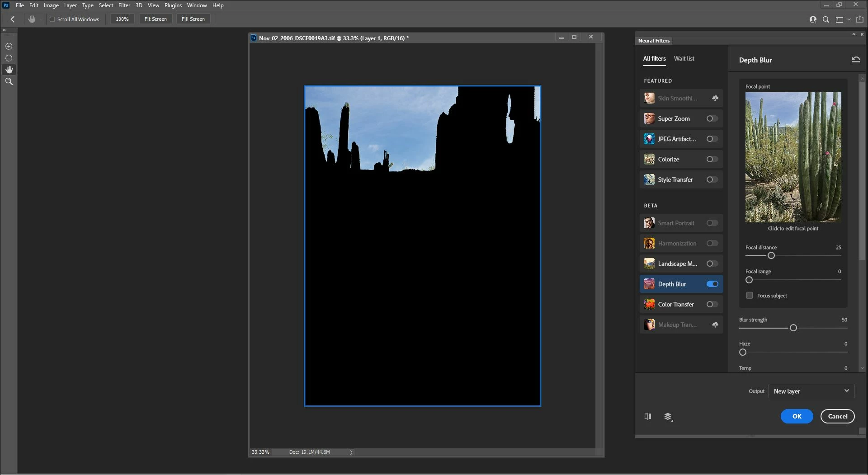
Task: Disable the Depth Blur toggle
Action: pyautogui.click(x=712, y=284)
